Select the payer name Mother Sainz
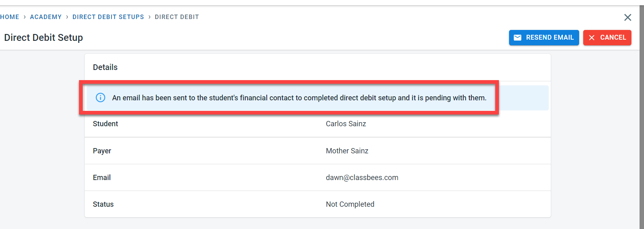The width and height of the screenshot is (644, 229). point(347,151)
